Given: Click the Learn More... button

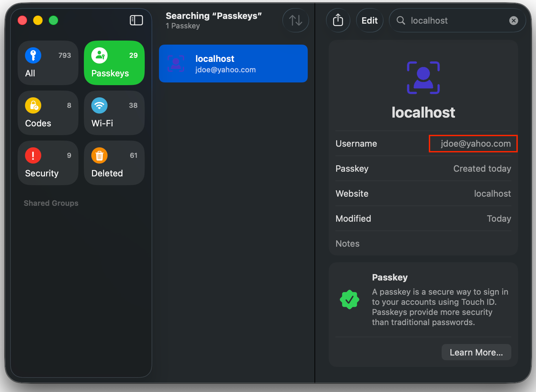Looking at the screenshot, I should pos(476,352).
